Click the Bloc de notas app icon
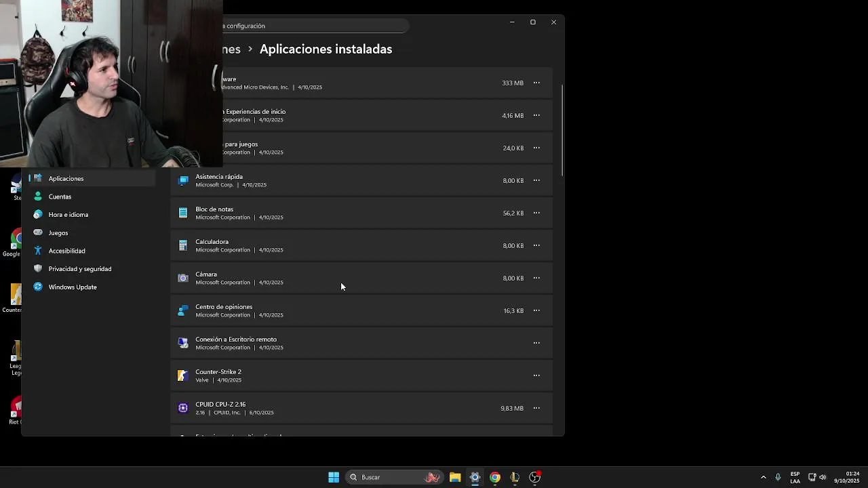868x488 pixels. pos(183,213)
